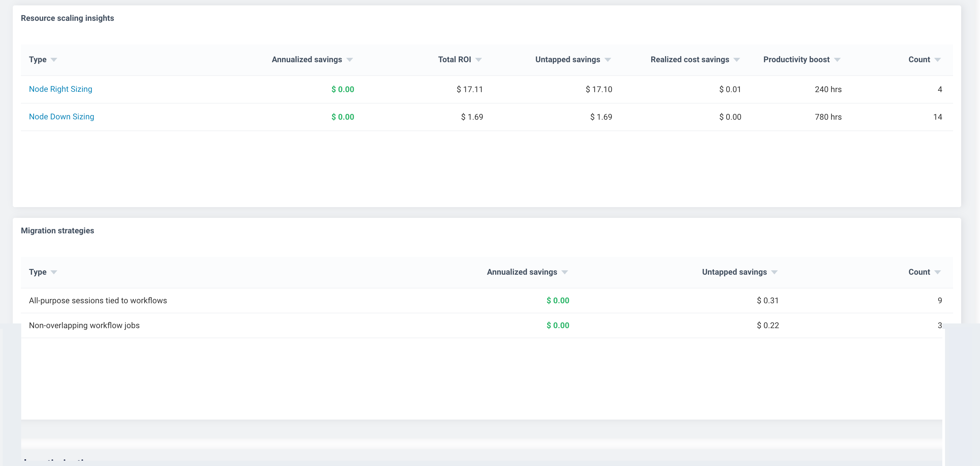
Task: Sort scaling insights by Count arrow
Action: (937, 60)
